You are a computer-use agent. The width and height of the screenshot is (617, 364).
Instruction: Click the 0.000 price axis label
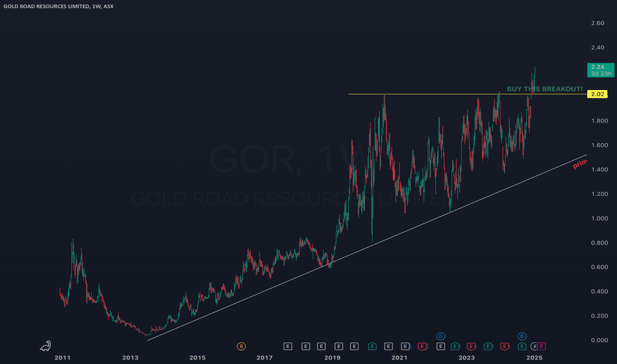[x=599, y=340]
